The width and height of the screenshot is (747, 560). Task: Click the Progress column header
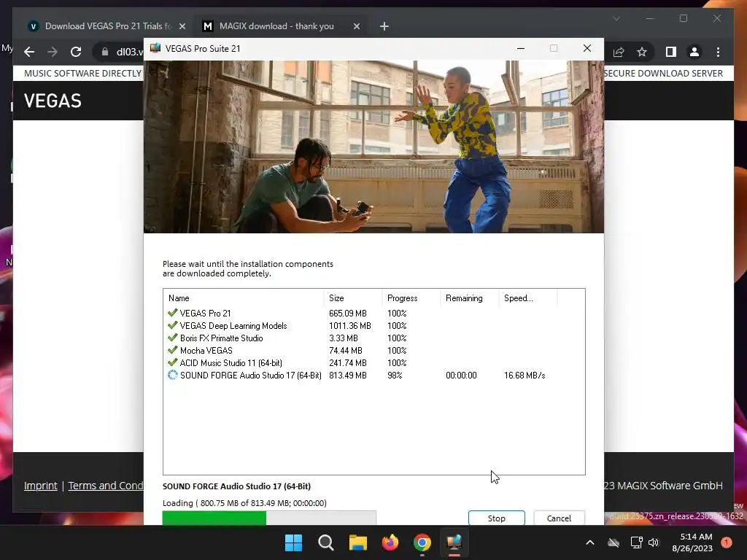coord(411,298)
